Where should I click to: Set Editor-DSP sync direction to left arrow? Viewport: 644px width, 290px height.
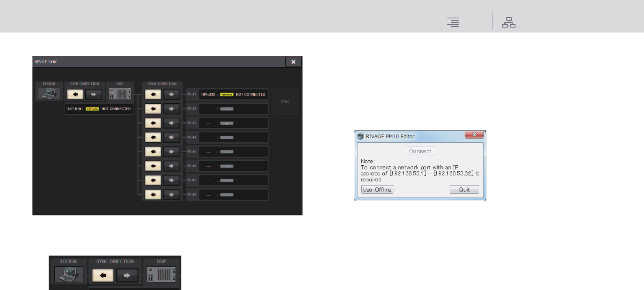click(x=75, y=94)
